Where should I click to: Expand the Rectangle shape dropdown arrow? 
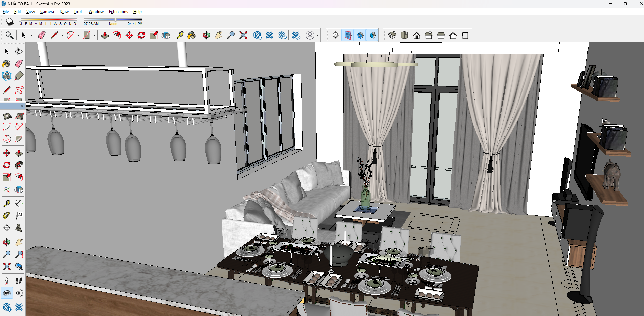(94, 35)
